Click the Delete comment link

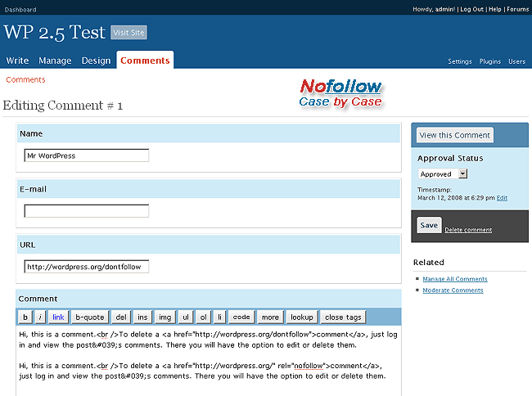pos(468,230)
